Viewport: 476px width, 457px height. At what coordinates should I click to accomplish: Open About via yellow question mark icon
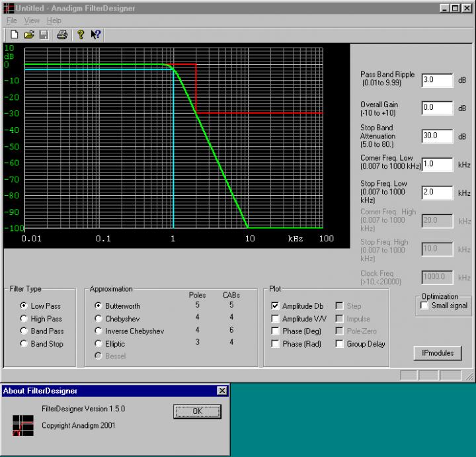[x=80, y=35]
